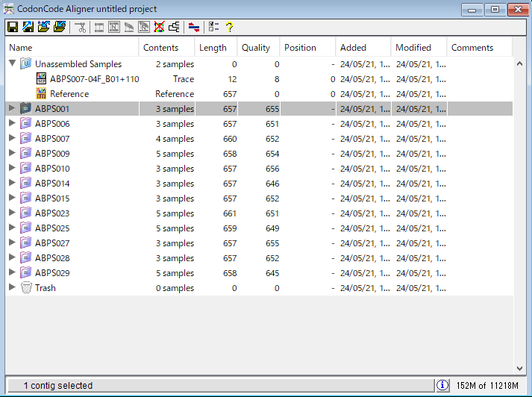Image resolution: width=532 pixels, height=397 pixels.
Task: Expand the ABPS007 contig
Action: point(12,139)
